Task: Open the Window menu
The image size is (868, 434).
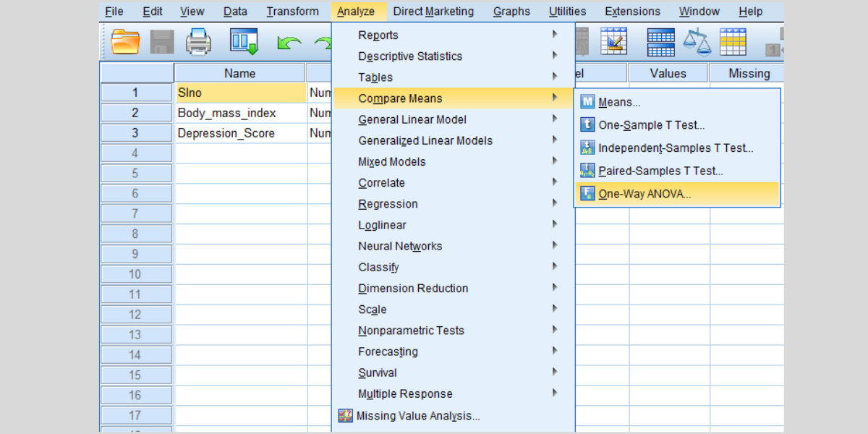Action: coord(699,12)
